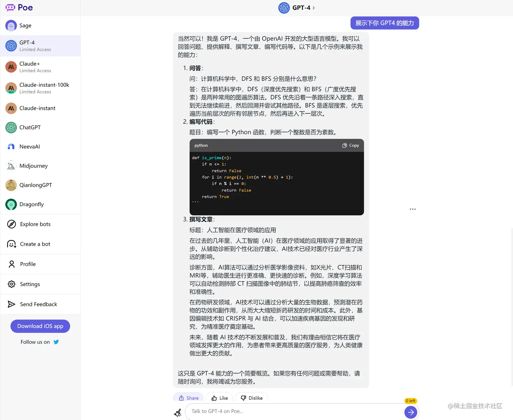Click the Send Feedback paper plane icon
The width and height of the screenshot is (513, 420).
point(12,304)
